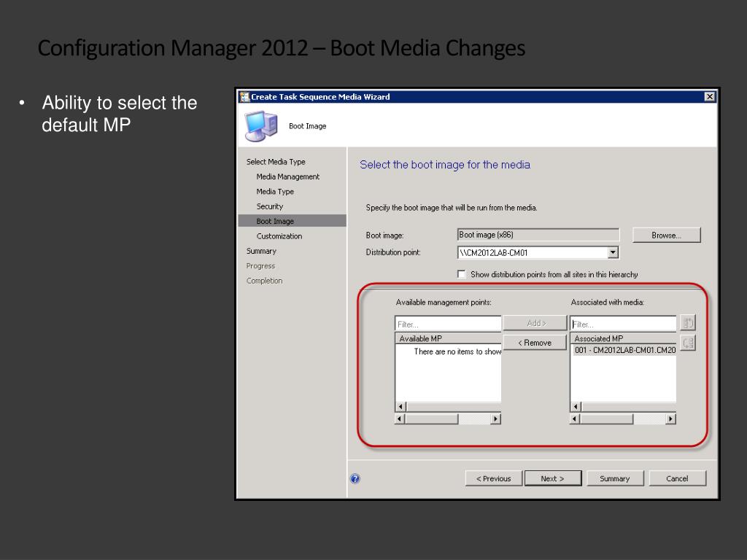Open the Media Type step in sidebar
The image size is (747, 560).
[275, 192]
